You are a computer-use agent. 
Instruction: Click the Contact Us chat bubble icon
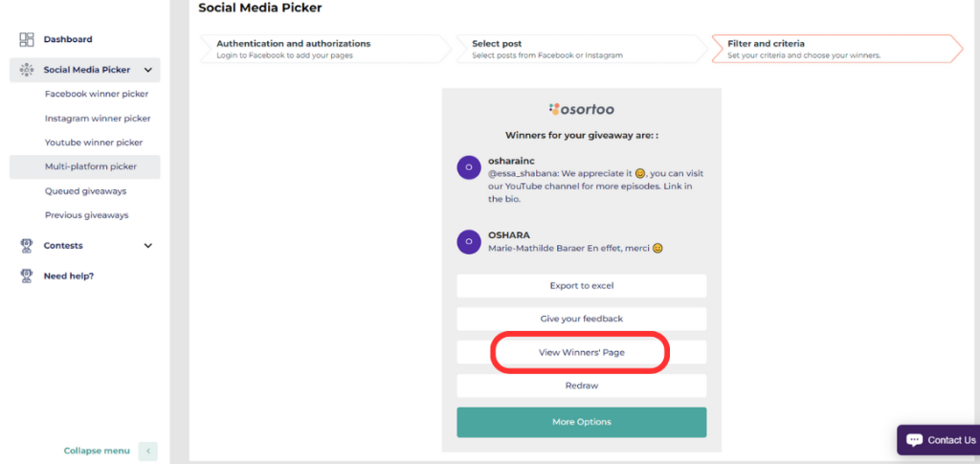tap(914, 440)
